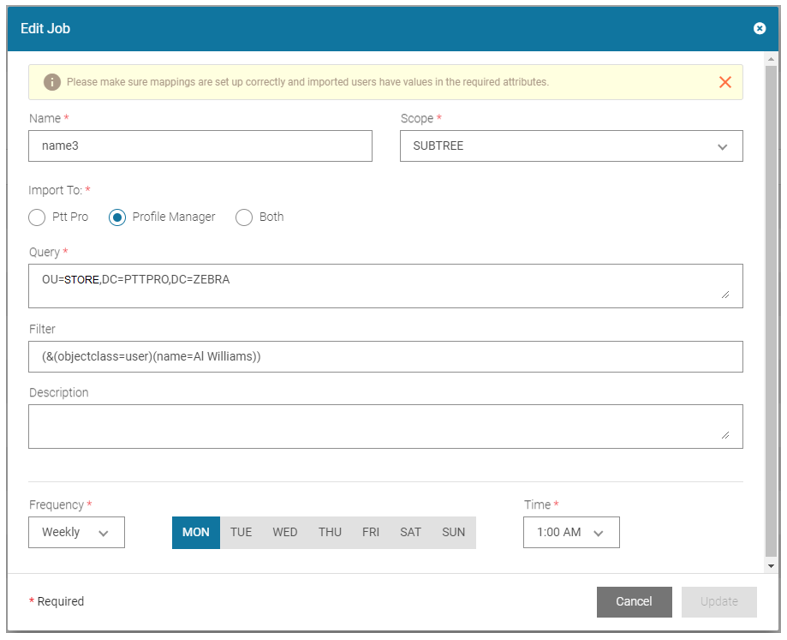The height and width of the screenshot is (640, 787).
Task: Focus the Filter text field
Action: (x=385, y=357)
